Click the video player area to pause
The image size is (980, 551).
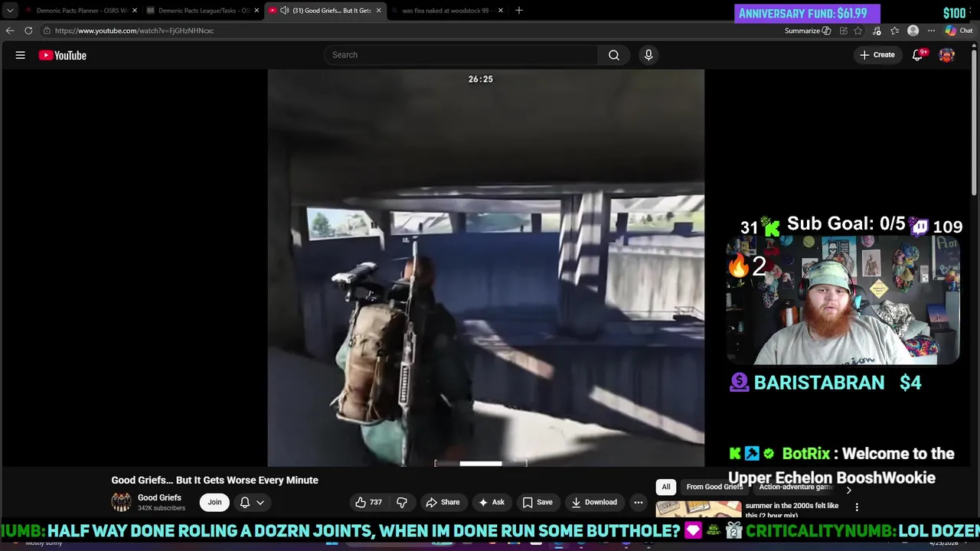[x=485, y=268]
